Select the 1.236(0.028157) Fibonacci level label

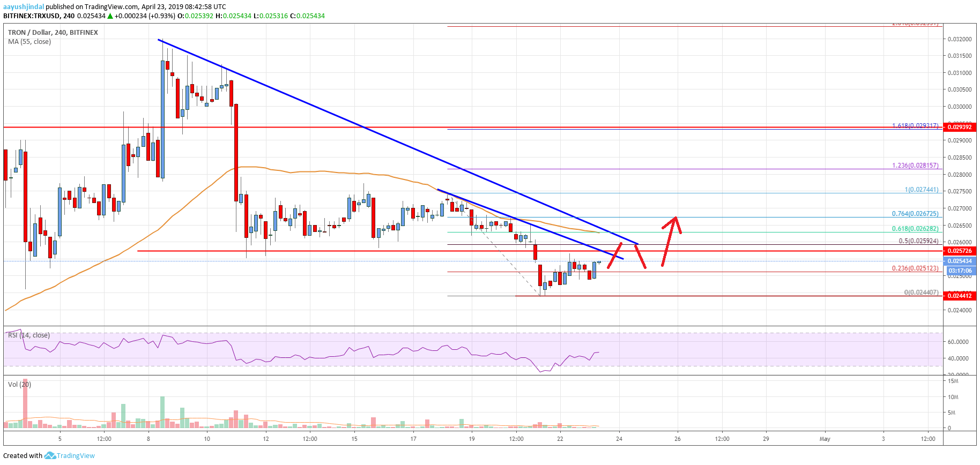[915, 166]
